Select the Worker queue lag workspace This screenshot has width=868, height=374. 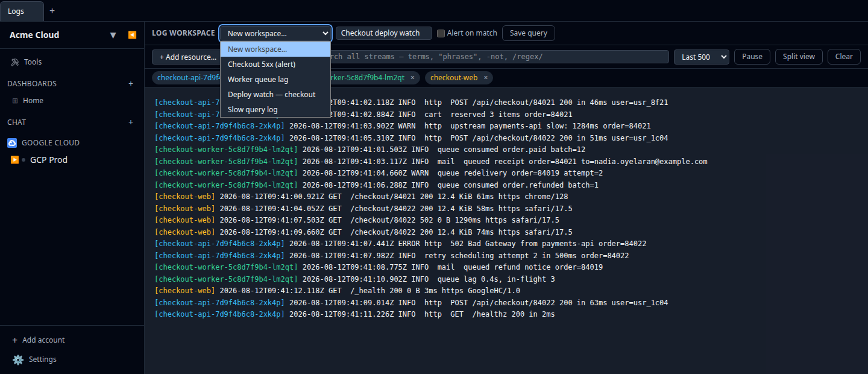click(x=275, y=80)
